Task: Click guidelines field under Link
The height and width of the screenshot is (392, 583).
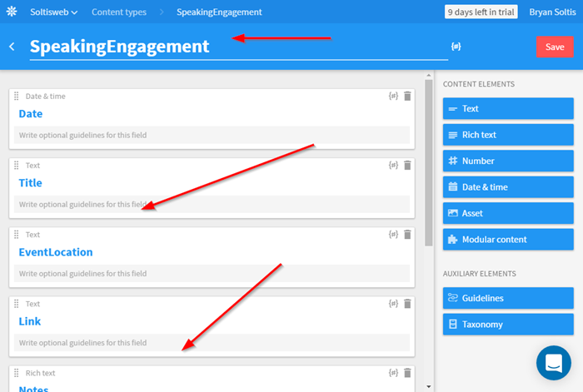Action: (x=212, y=342)
